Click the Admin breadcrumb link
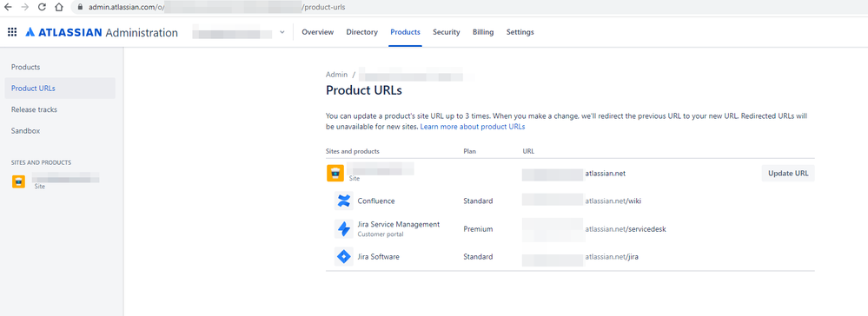Image resolution: width=868 pixels, height=316 pixels. point(336,74)
